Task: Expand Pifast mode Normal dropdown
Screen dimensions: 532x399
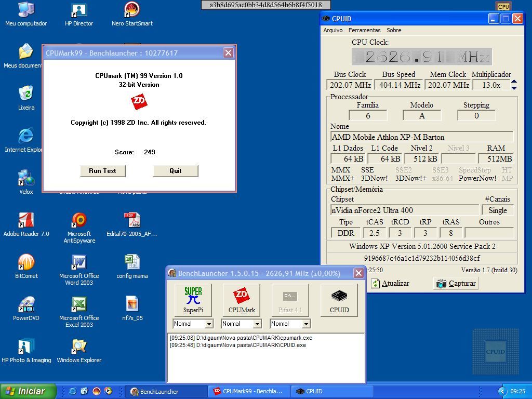Action: [306, 324]
